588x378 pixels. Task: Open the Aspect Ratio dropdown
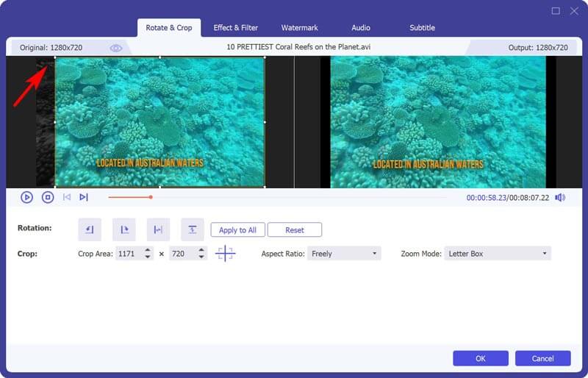pos(344,254)
